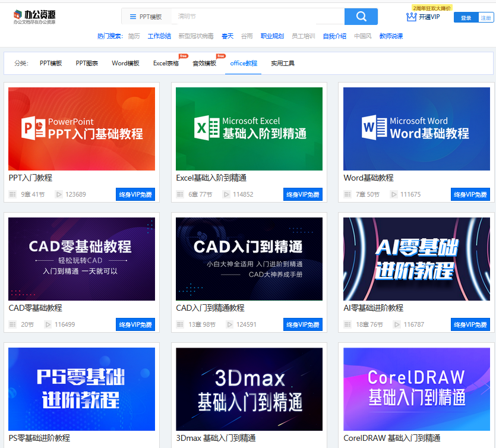This screenshot has width=496, height=448.
Task: Click chapter icon on CAD零基础教程 card
Action: click(12, 324)
